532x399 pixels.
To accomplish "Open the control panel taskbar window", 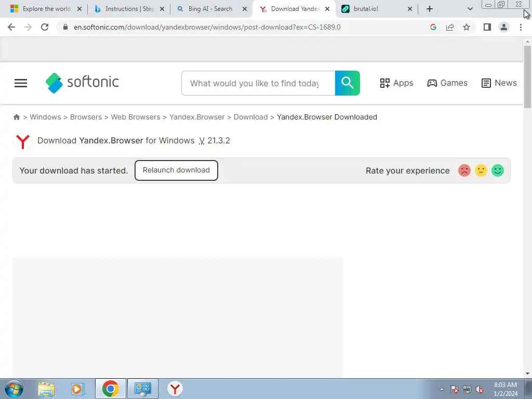I will click(142, 389).
